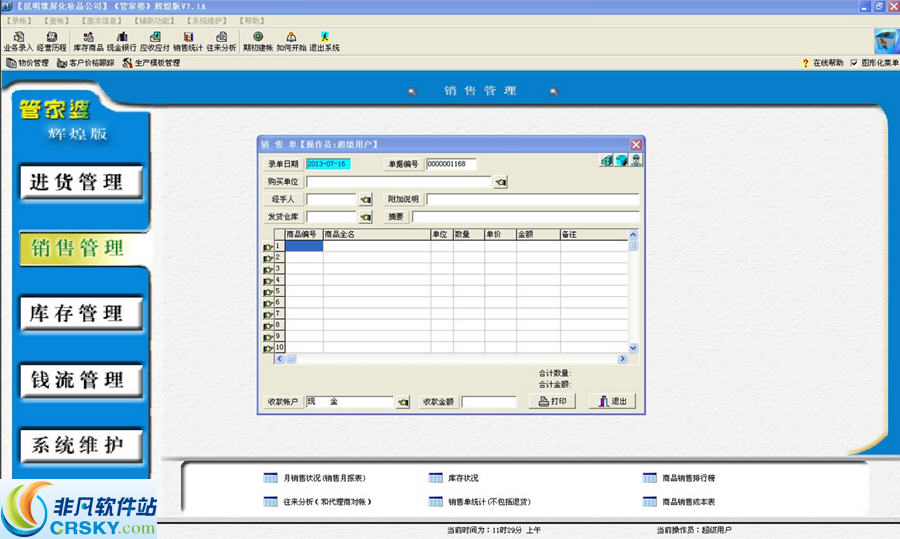Click into the 收款金额 input field
The image size is (900, 539).
[489, 402]
